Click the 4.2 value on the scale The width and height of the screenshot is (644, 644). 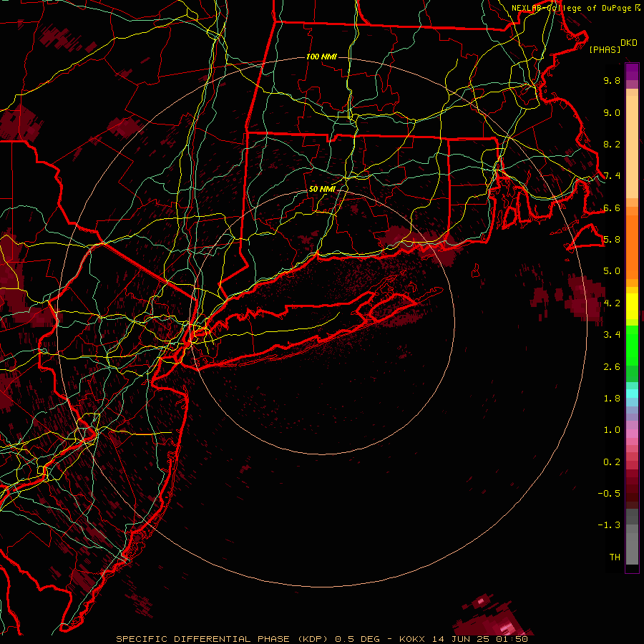pos(612,303)
